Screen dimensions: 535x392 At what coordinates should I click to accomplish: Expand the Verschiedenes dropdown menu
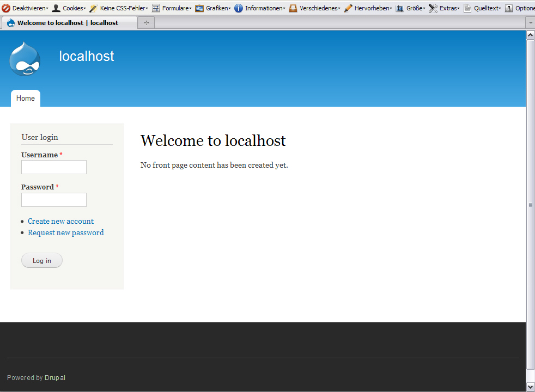tap(320, 8)
